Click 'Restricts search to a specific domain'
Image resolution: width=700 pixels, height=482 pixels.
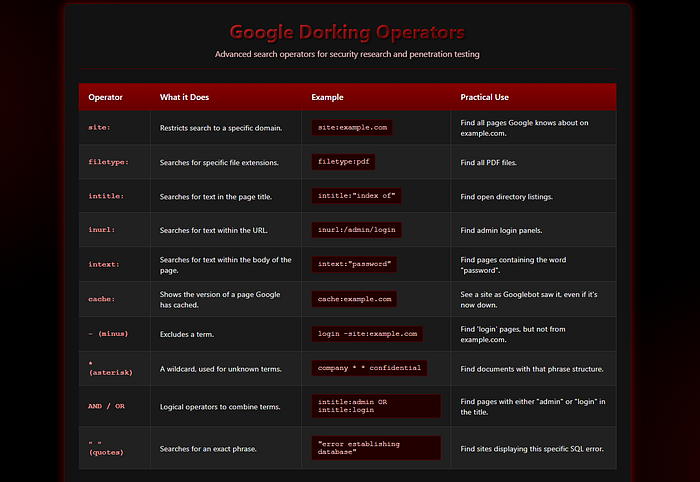click(x=221, y=128)
